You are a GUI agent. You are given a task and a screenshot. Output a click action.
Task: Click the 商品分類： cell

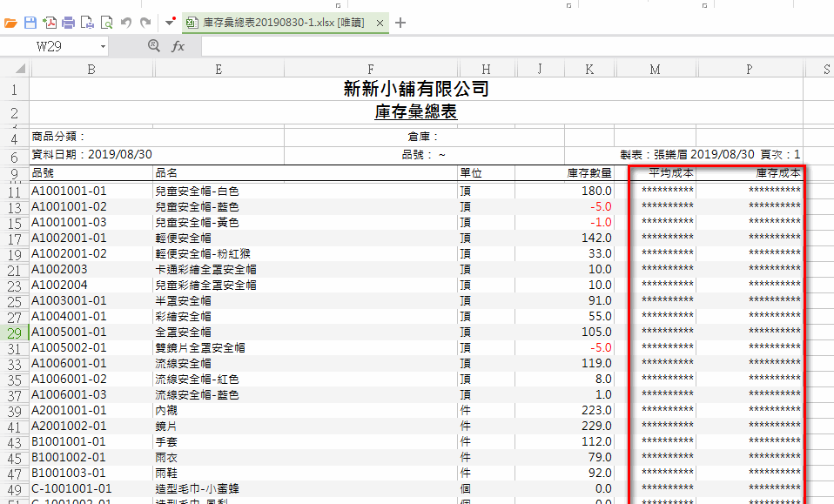58,137
